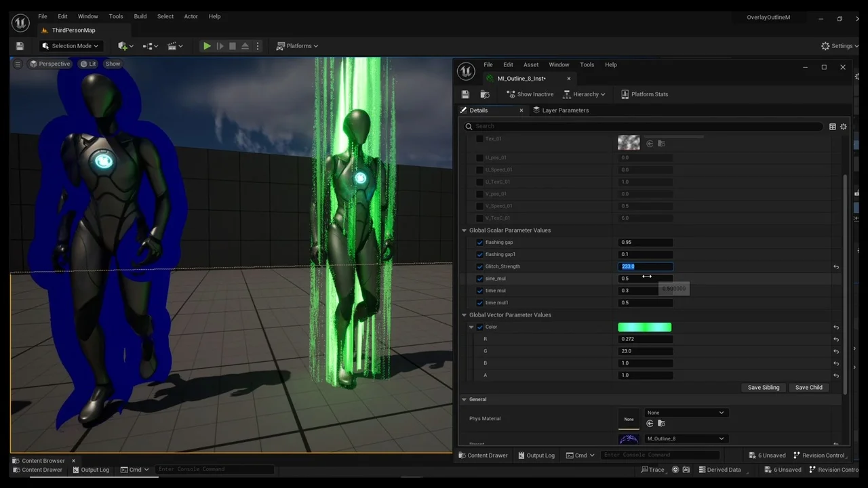Screen dimensions: 868x488
Task: Click the green Color swatch bar
Action: point(644,327)
